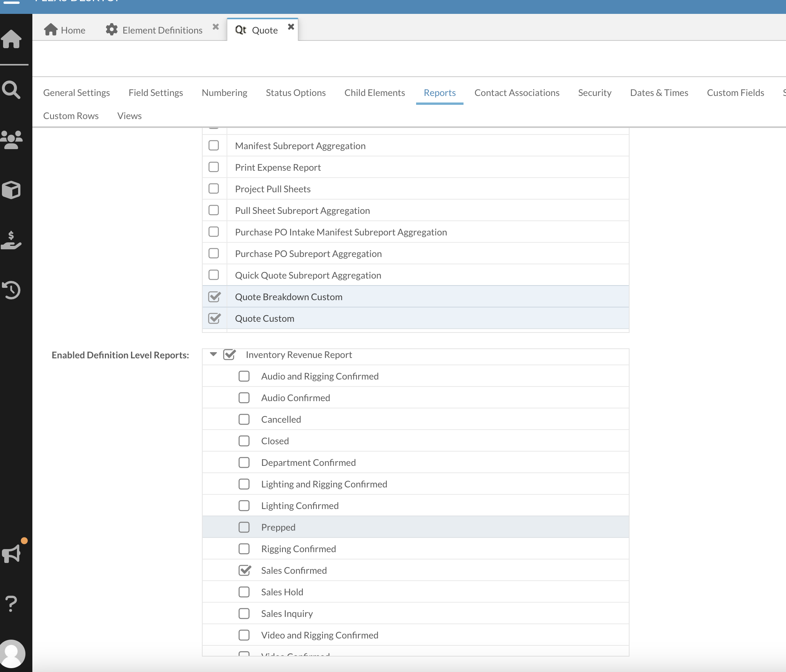786x672 pixels.
Task: Open the contacts people icon
Action: coord(12,140)
